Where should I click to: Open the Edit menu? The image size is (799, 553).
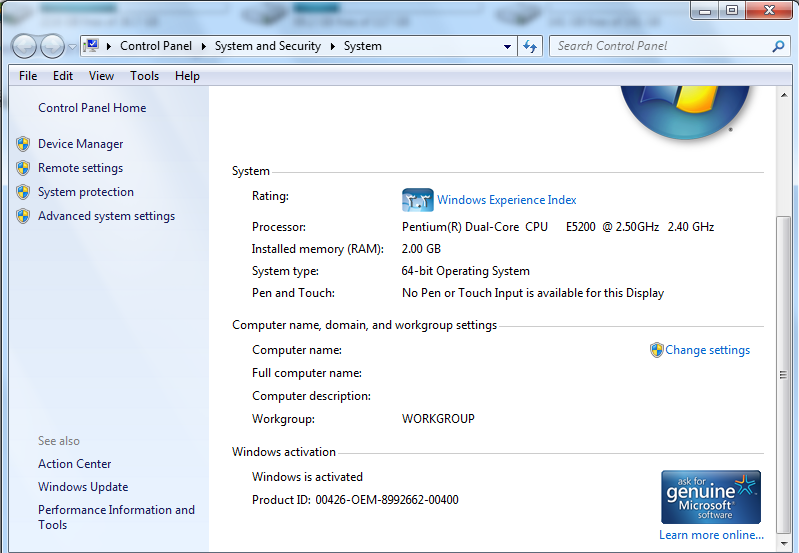click(x=63, y=76)
